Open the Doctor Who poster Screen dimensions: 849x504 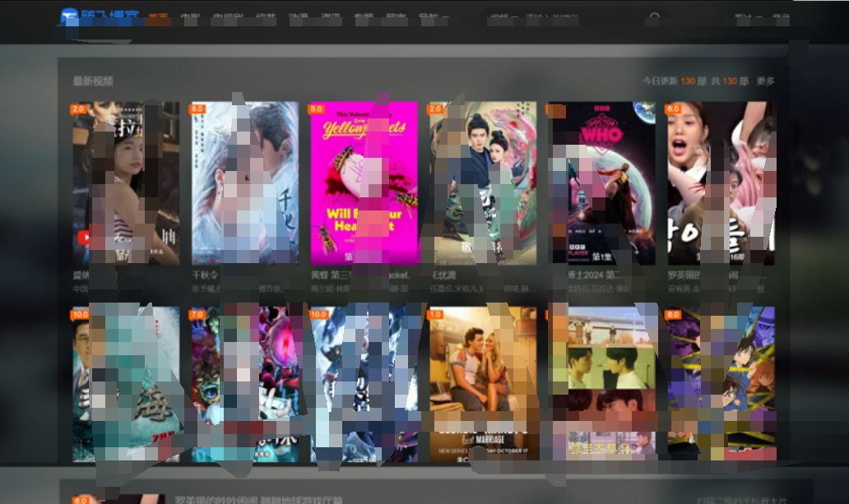tap(601, 183)
